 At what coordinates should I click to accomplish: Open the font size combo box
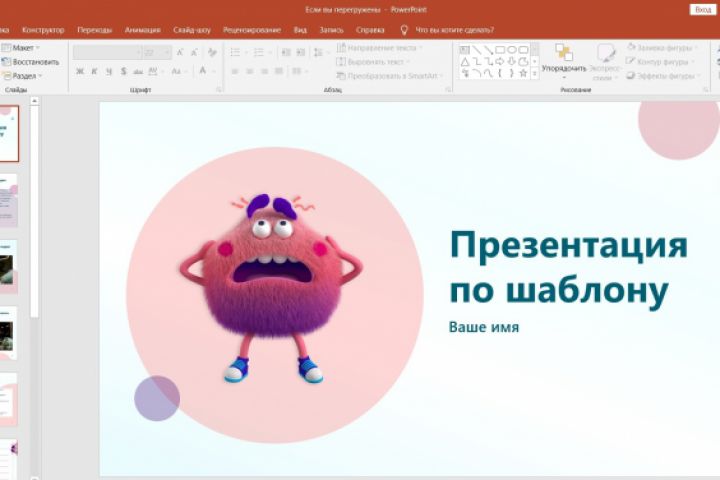pyautogui.click(x=157, y=52)
